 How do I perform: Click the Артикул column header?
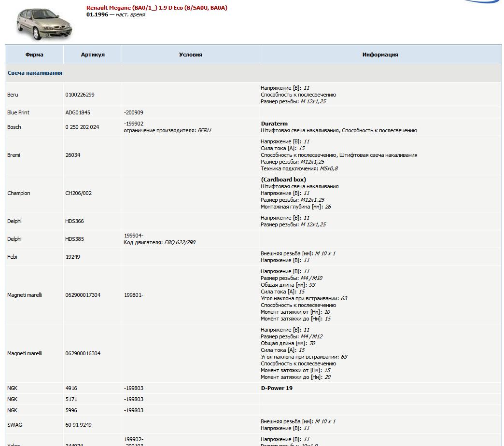[93, 55]
